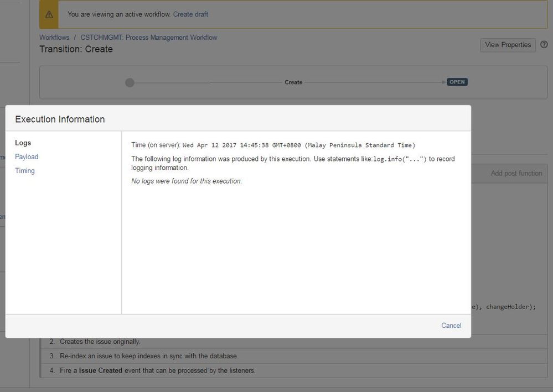Select the Execution Information dialog title
The width and height of the screenshot is (553, 392).
(x=60, y=119)
